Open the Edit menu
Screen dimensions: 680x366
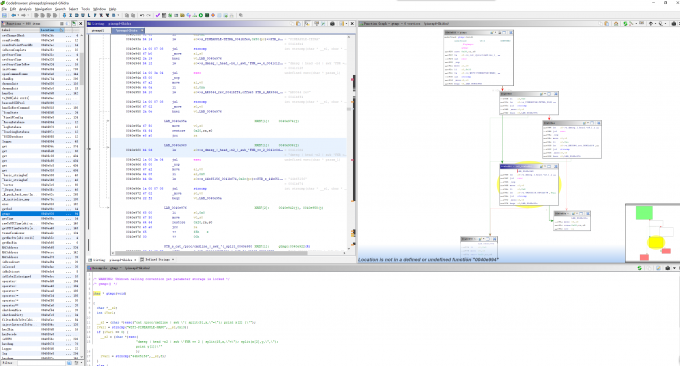[x=13, y=9]
